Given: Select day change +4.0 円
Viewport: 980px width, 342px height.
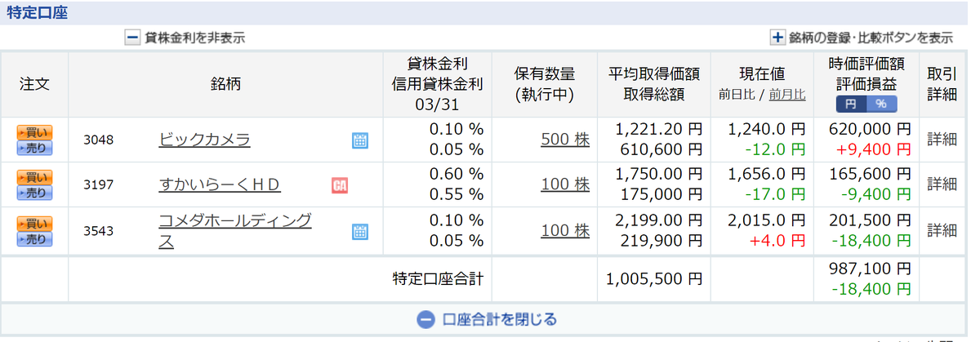Looking at the screenshot, I should click(x=777, y=241).
